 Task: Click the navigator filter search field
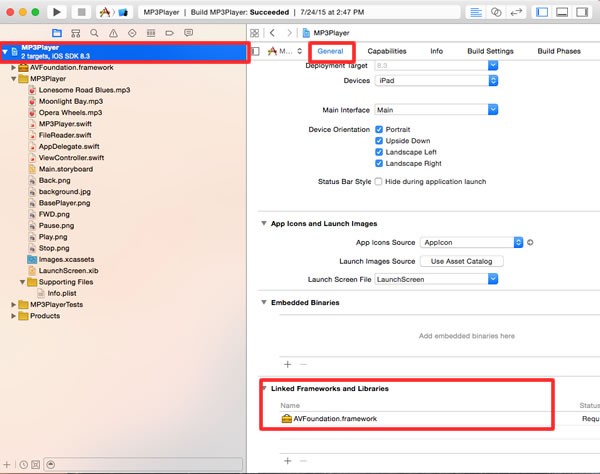[x=143, y=464]
